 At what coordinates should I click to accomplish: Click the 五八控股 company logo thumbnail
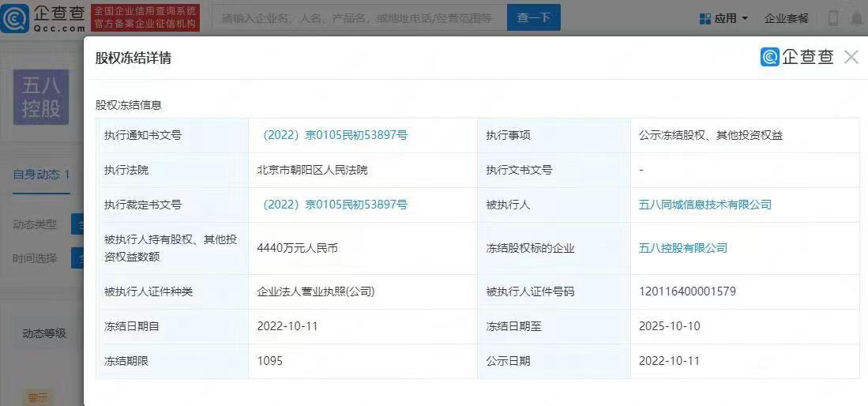(x=41, y=97)
